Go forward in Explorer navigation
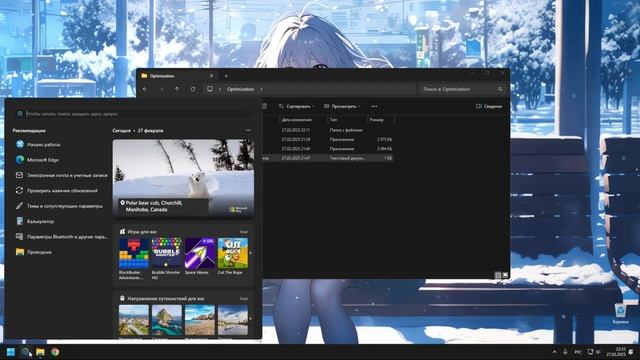Image resolution: width=640 pixels, height=360 pixels. click(x=161, y=89)
